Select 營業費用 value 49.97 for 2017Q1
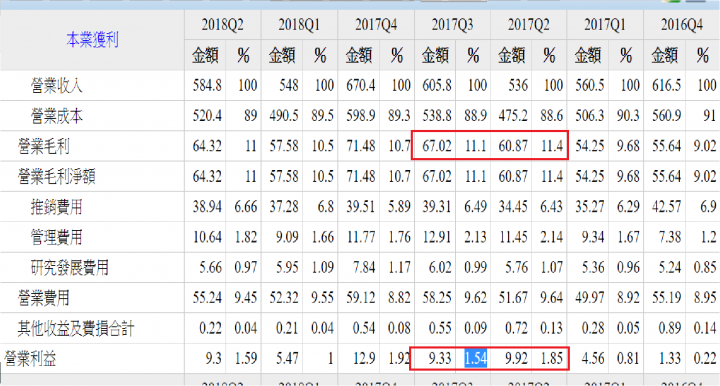Screen dimensions: 720x386 pos(590,297)
